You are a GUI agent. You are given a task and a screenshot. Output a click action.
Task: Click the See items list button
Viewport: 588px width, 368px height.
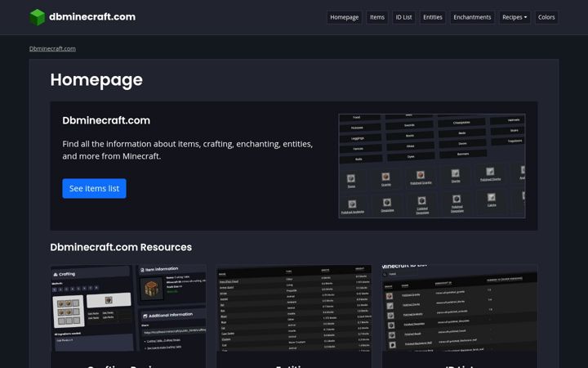[x=94, y=189]
